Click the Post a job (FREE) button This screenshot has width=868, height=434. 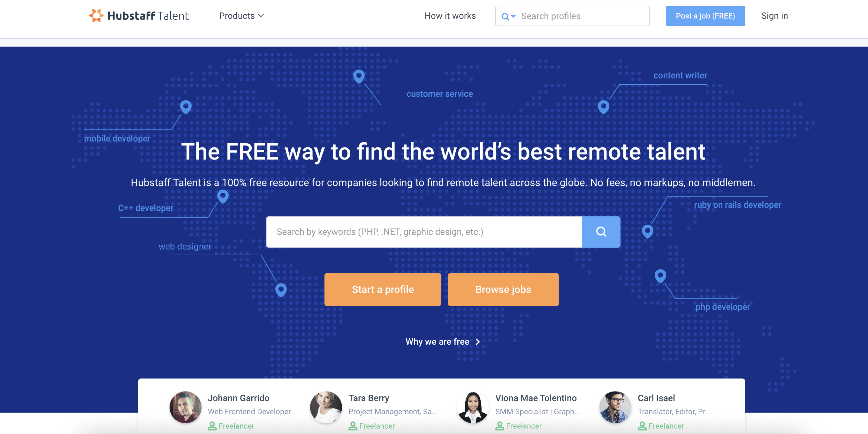click(x=705, y=16)
